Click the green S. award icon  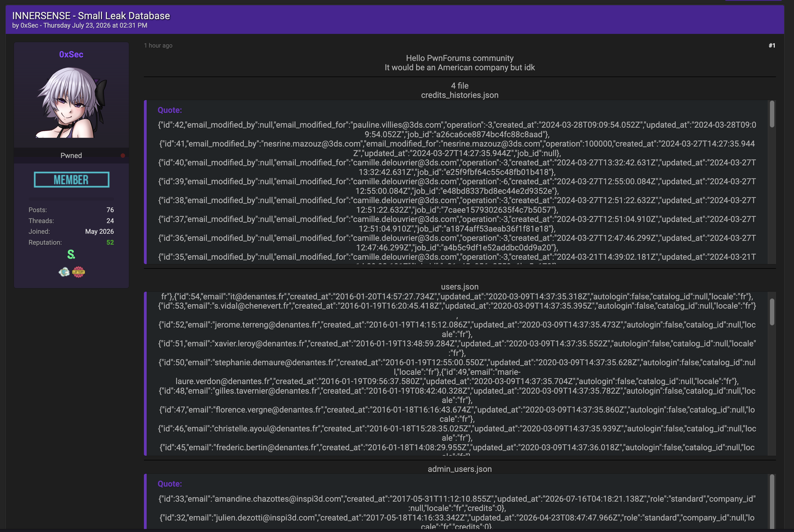point(71,255)
